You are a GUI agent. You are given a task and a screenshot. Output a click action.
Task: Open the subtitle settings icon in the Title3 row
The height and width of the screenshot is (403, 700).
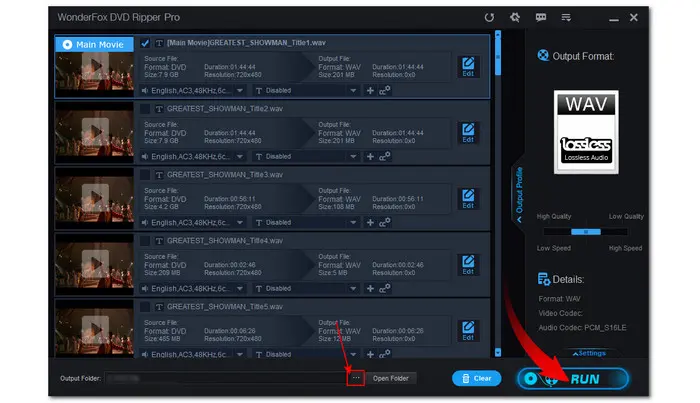click(x=384, y=223)
